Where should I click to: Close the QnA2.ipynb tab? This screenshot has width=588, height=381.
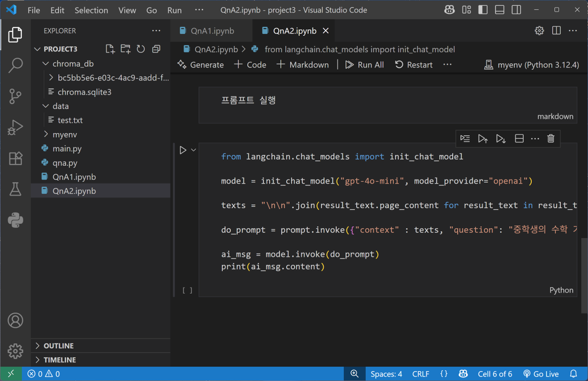click(326, 31)
